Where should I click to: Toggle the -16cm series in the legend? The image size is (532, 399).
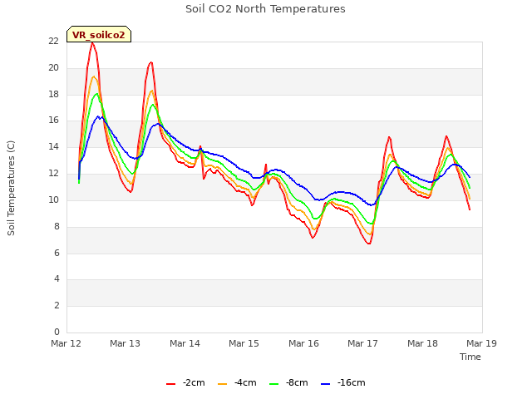point(343,383)
